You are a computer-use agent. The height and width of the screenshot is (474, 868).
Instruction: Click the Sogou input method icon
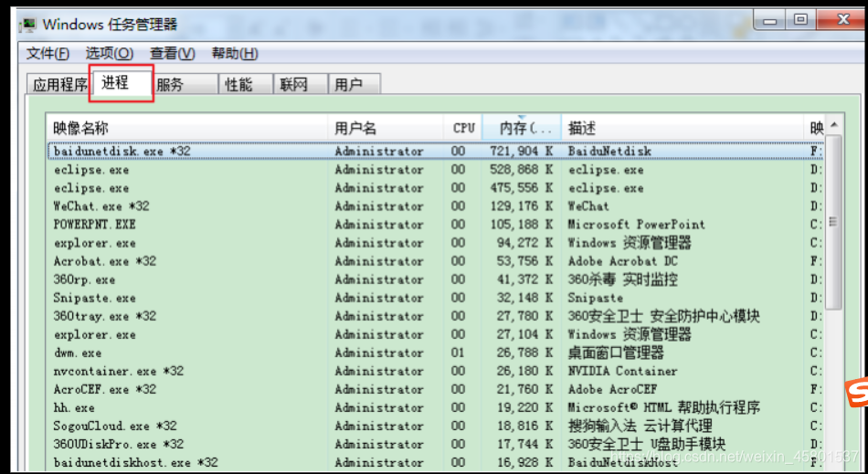pyautogui.click(x=856, y=394)
